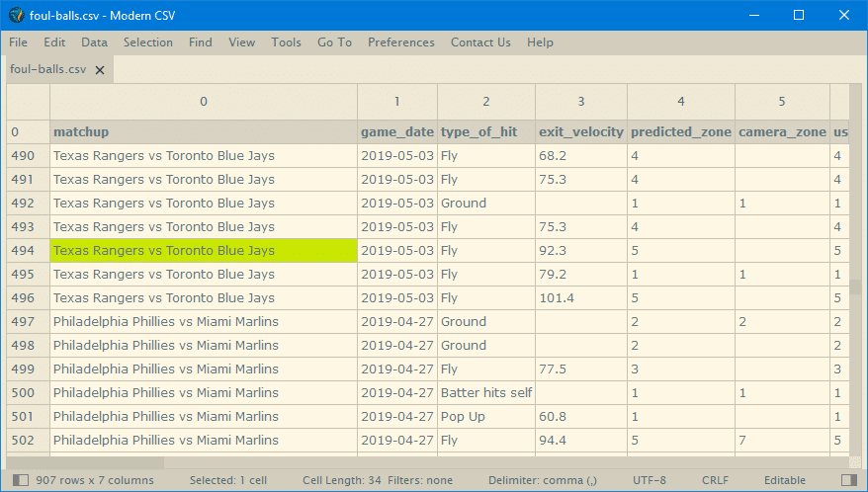Click the camera_zone header cell
Image resolution: width=868 pixels, height=492 pixels.
pos(782,132)
